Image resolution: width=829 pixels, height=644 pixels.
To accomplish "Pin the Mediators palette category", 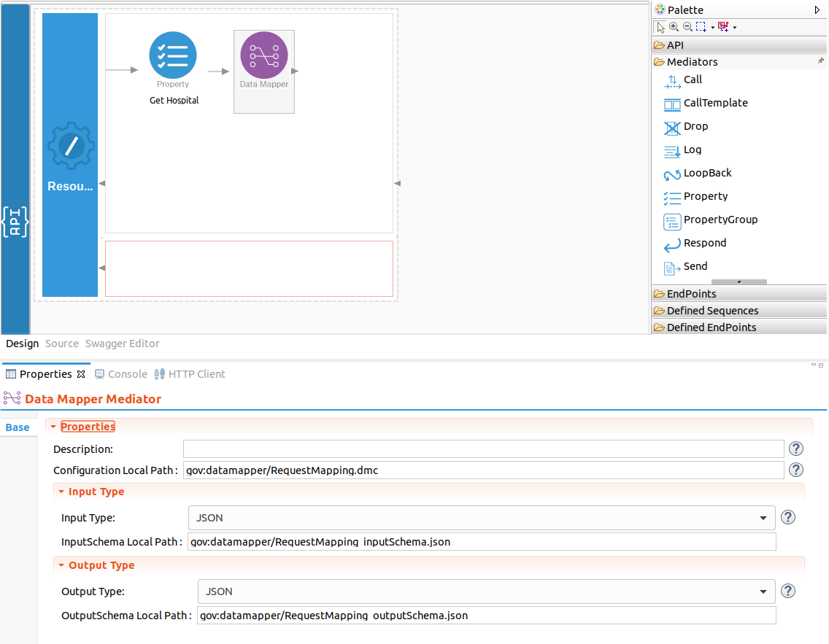I will pos(822,61).
